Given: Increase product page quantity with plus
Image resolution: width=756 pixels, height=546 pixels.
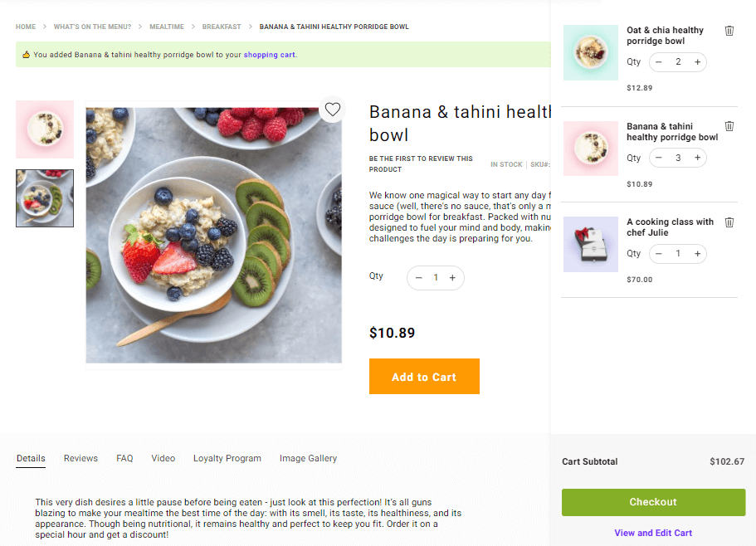Looking at the screenshot, I should point(452,278).
